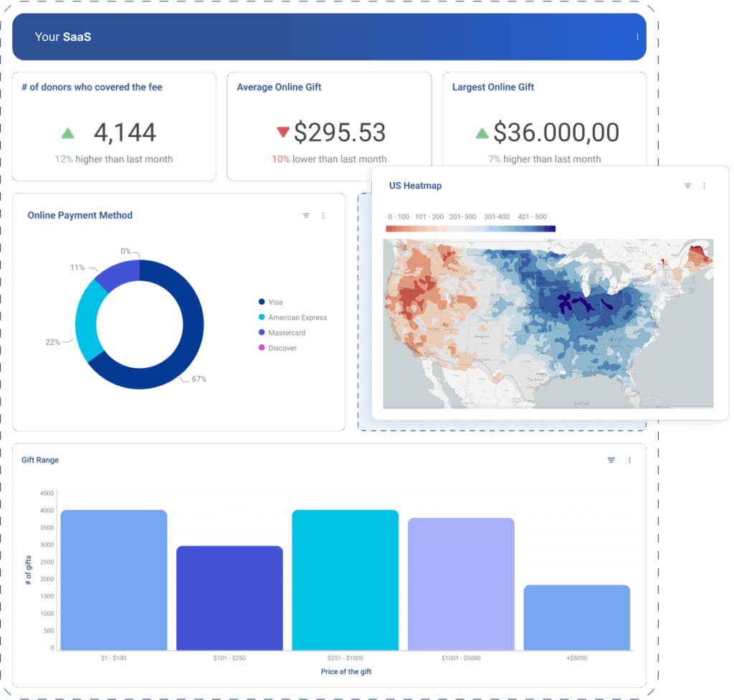Screen dimensions: 734x700
Task: Click the heatmap color scale gradient bar
Action: pyautogui.click(x=470, y=229)
